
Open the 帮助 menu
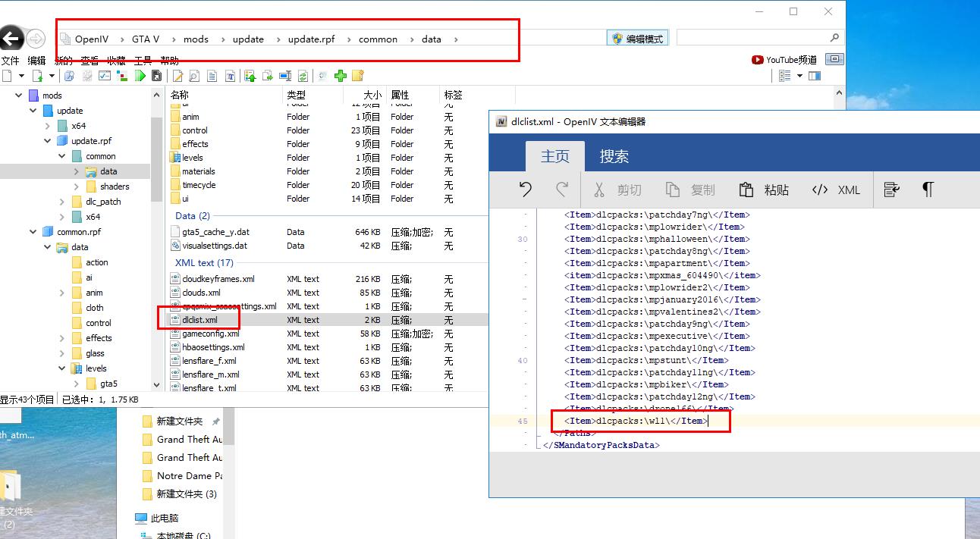pos(170,61)
